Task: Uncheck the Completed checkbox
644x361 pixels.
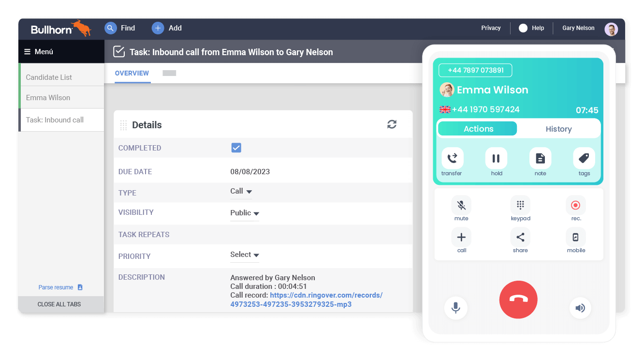Action: (236, 148)
